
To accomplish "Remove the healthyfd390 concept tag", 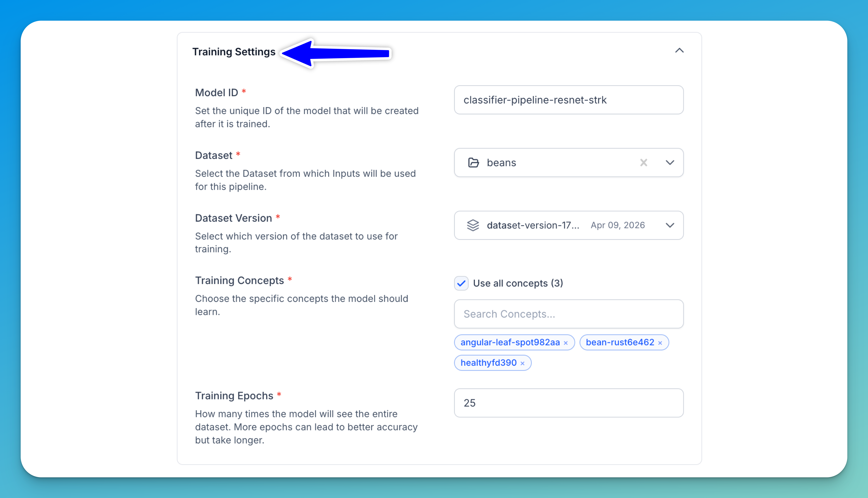I will coord(522,363).
